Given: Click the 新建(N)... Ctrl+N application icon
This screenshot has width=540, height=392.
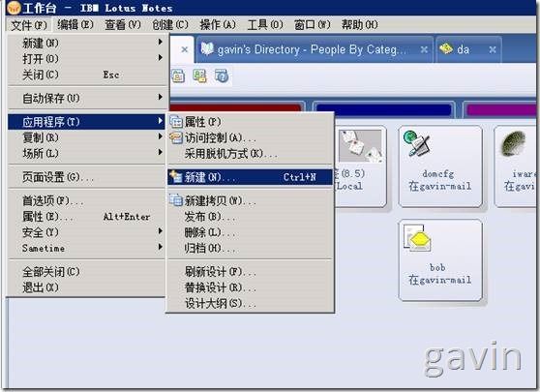Looking at the screenshot, I should coord(176,177).
